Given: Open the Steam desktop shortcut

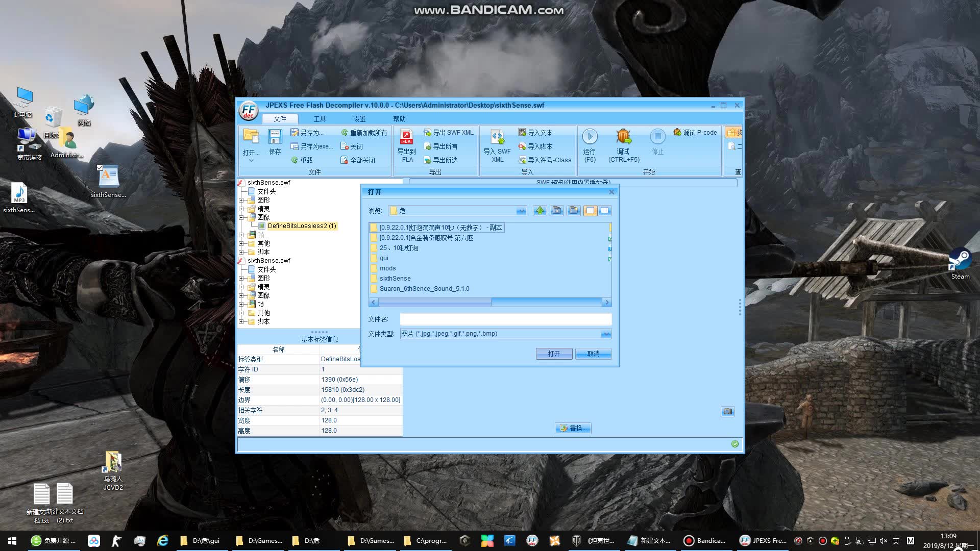Looking at the screenshot, I should point(960,264).
